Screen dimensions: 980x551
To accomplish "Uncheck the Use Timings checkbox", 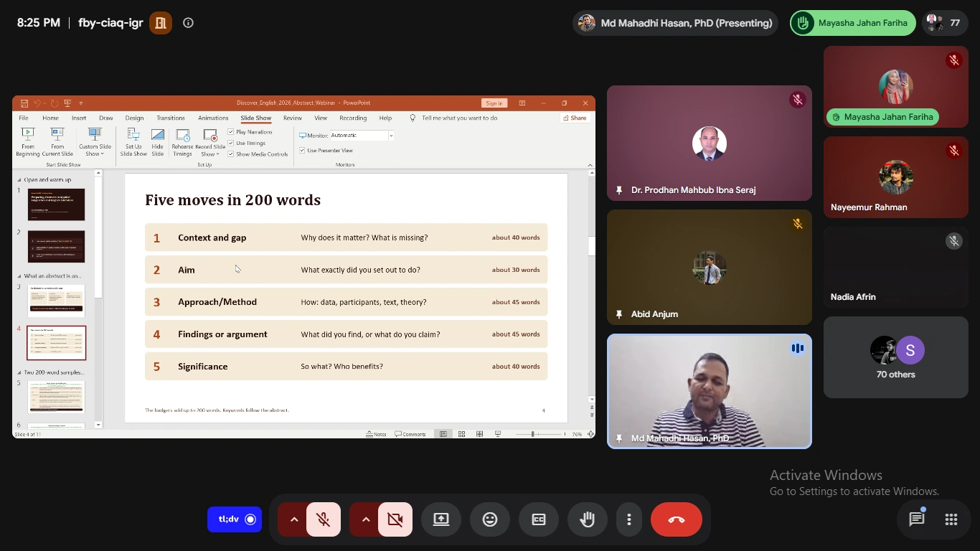I will [x=231, y=143].
